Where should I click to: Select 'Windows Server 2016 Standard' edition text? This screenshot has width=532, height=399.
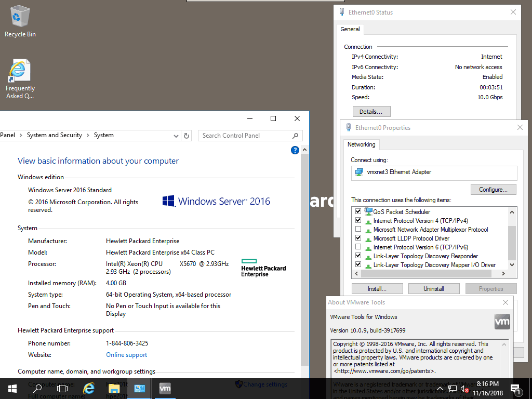pos(70,190)
